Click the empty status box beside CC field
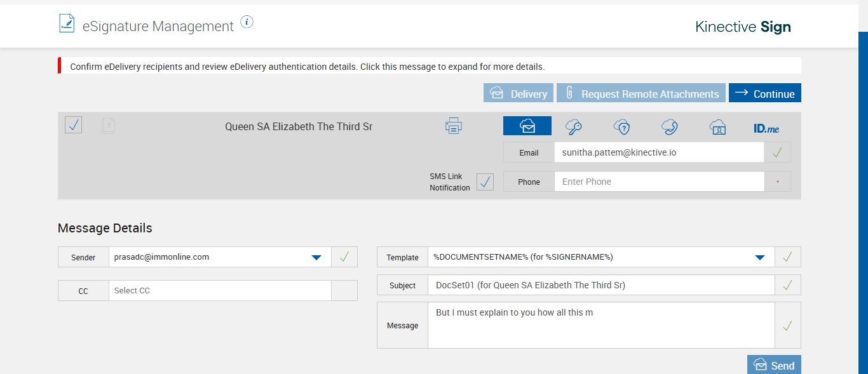 point(344,291)
